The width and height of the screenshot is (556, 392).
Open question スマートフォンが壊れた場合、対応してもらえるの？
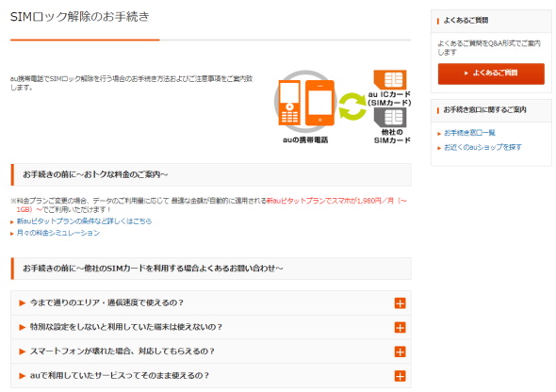[x=211, y=351]
